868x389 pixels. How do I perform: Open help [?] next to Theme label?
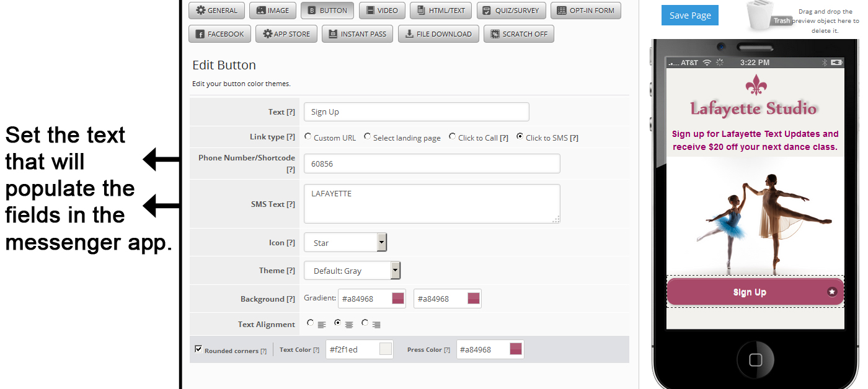tap(291, 271)
